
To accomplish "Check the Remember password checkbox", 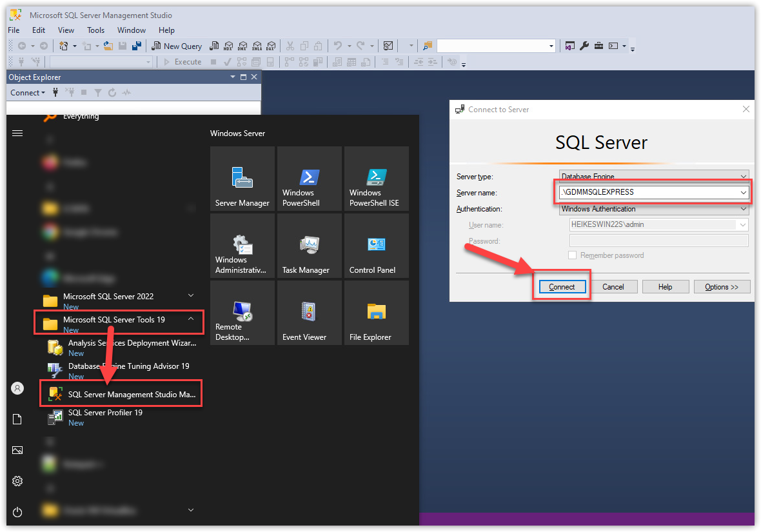I will click(572, 255).
